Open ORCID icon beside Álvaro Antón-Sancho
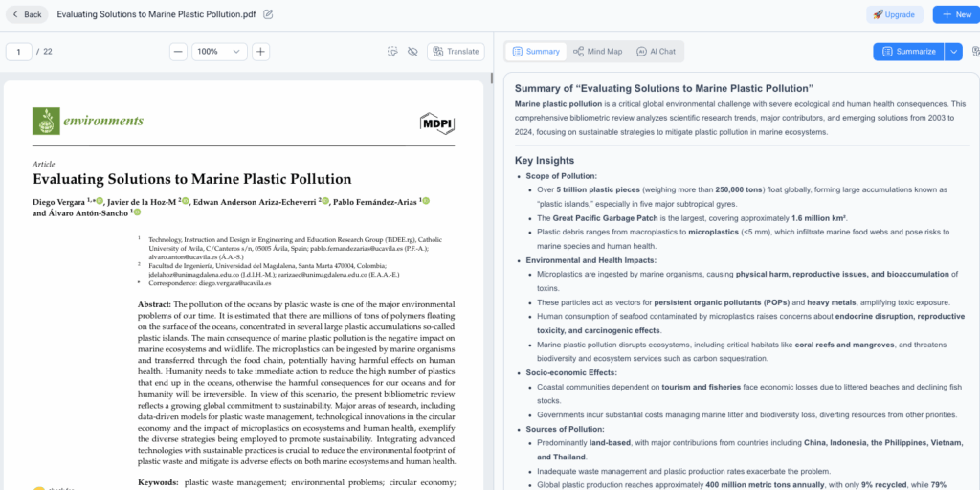980x490 pixels. (x=138, y=212)
